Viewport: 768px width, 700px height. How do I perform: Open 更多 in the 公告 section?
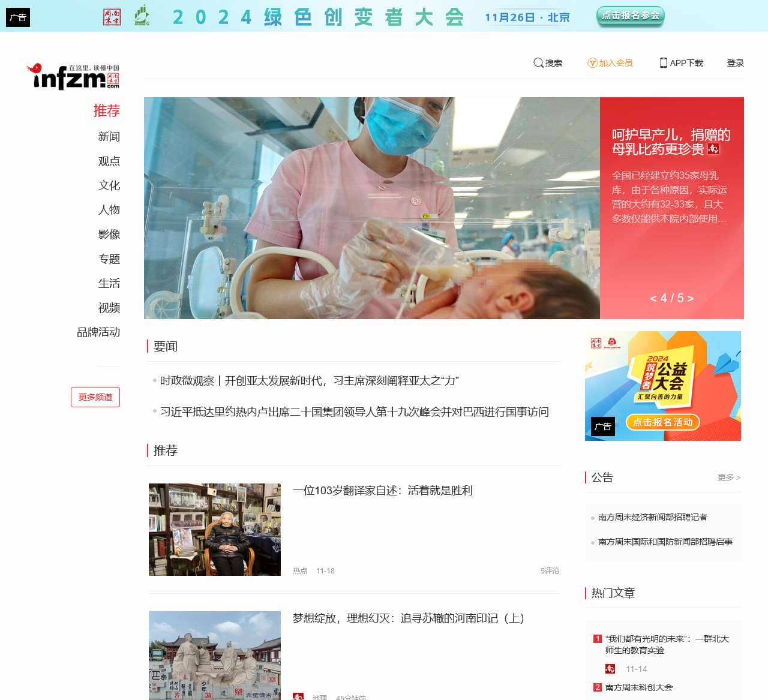click(x=729, y=477)
